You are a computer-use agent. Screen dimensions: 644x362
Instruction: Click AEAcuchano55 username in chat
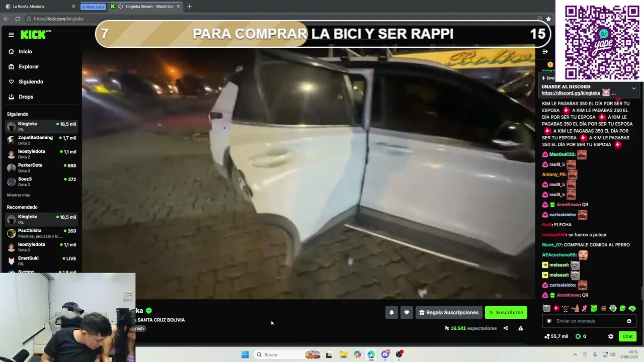click(x=558, y=255)
